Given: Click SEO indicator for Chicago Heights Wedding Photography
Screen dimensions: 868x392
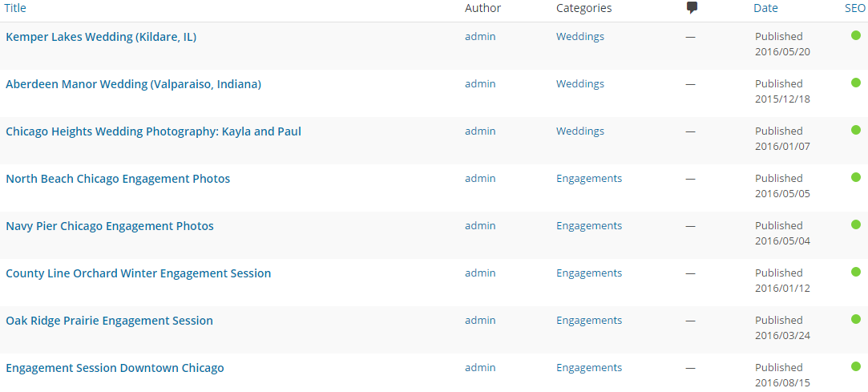Looking at the screenshot, I should pyautogui.click(x=856, y=130).
